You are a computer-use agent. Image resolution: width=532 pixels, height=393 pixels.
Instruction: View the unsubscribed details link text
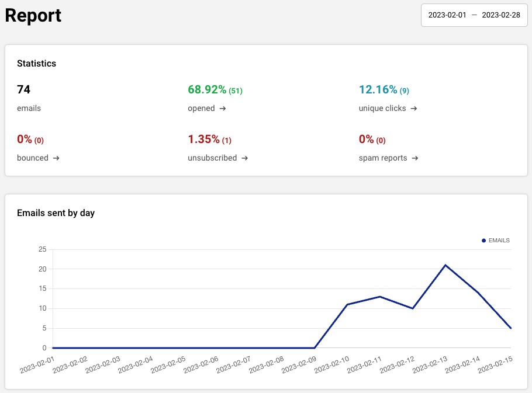212,158
